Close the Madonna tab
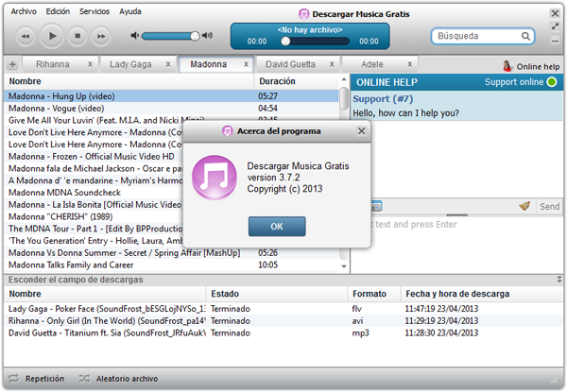567x392 pixels. click(246, 64)
